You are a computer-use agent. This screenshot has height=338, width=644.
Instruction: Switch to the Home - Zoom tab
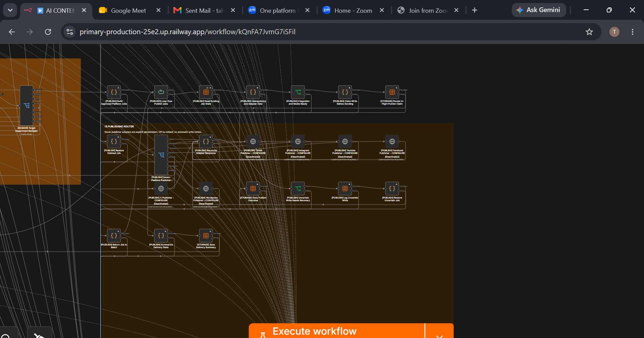[x=353, y=10]
